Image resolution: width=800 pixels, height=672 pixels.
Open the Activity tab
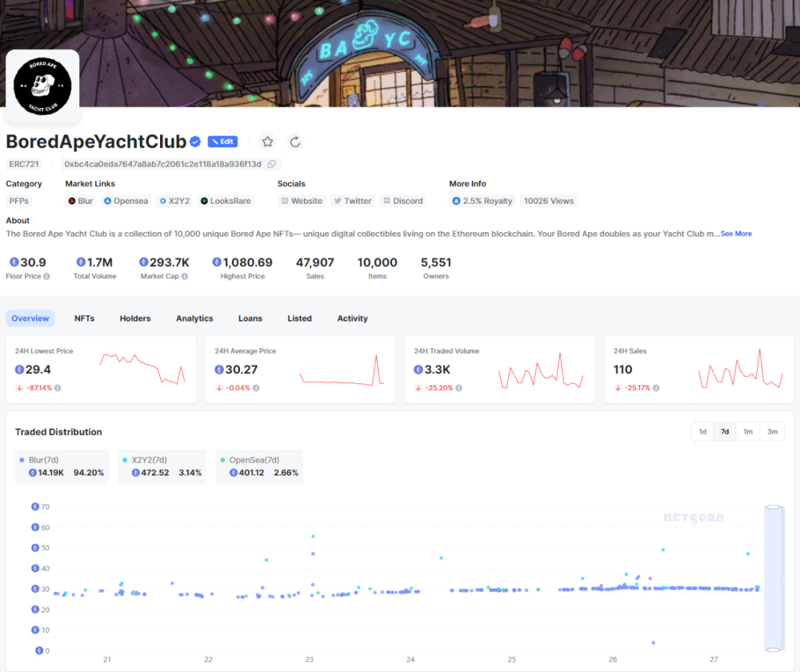click(352, 319)
